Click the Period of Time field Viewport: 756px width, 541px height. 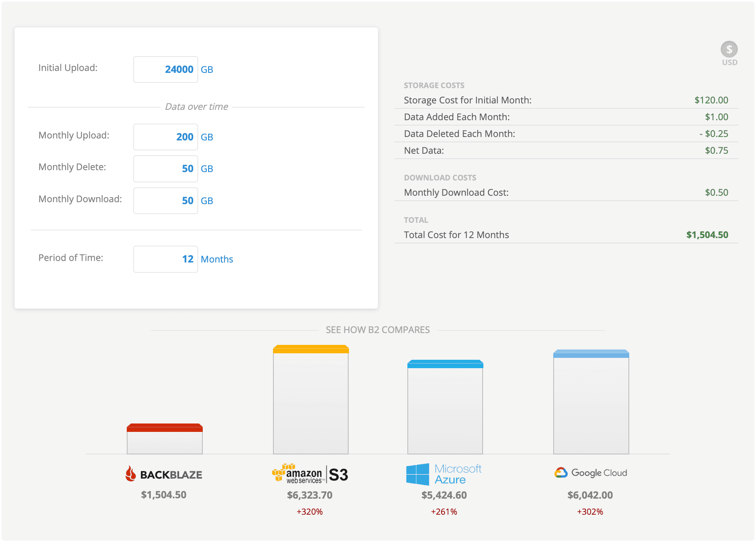click(x=166, y=259)
